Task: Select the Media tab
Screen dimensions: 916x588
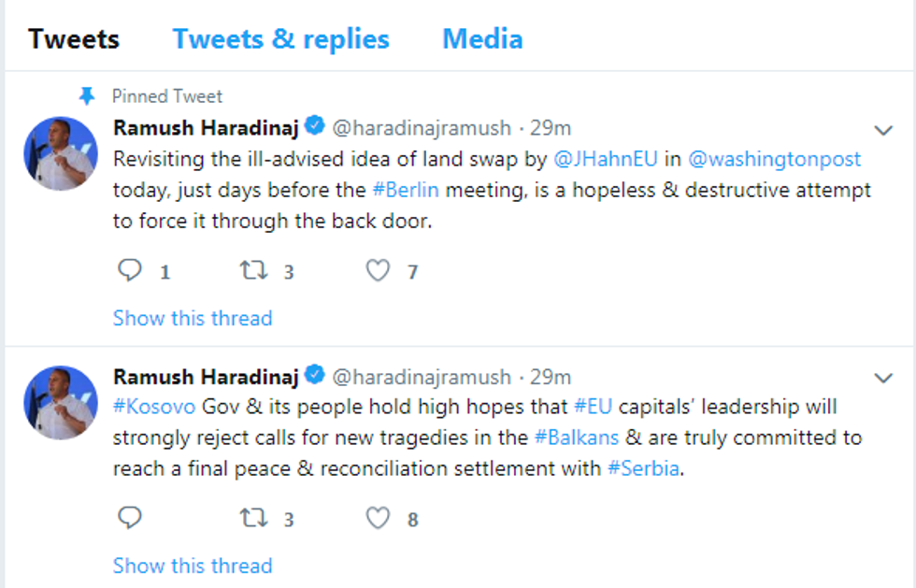Action: (482, 39)
